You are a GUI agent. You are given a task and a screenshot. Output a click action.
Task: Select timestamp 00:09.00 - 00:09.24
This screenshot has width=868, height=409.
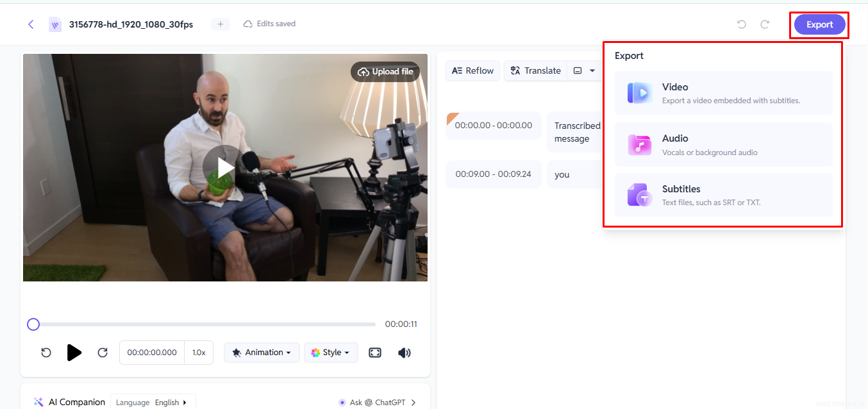[x=494, y=174]
